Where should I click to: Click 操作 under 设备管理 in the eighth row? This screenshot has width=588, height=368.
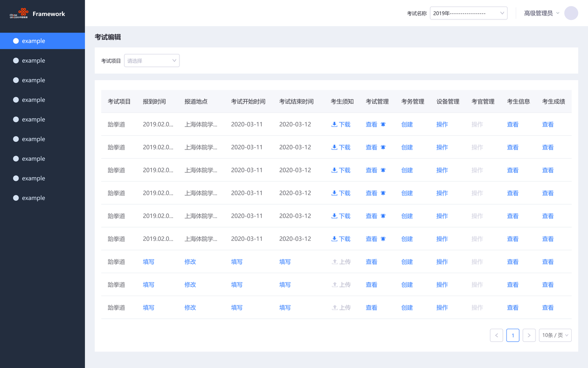point(442,284)
